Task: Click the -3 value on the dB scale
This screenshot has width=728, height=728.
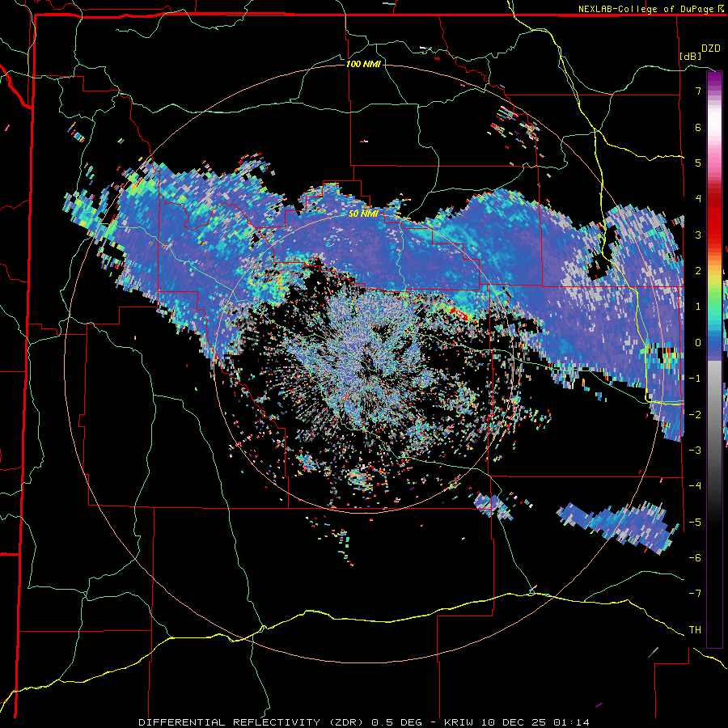Action: [695, 451]
